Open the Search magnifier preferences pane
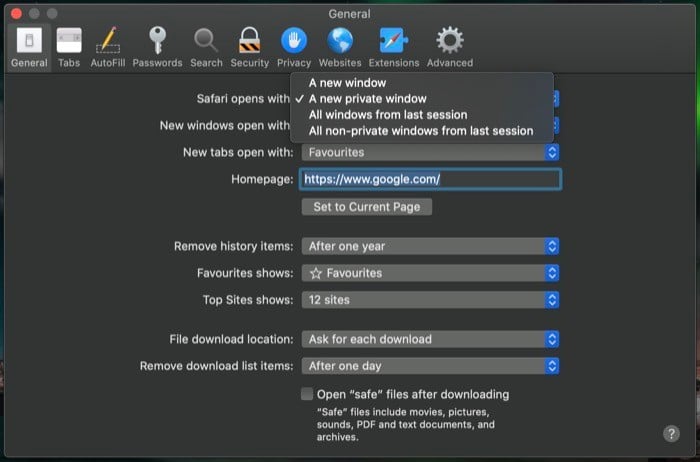This screenshot has width=700, height=462. [x=206, y=47]
